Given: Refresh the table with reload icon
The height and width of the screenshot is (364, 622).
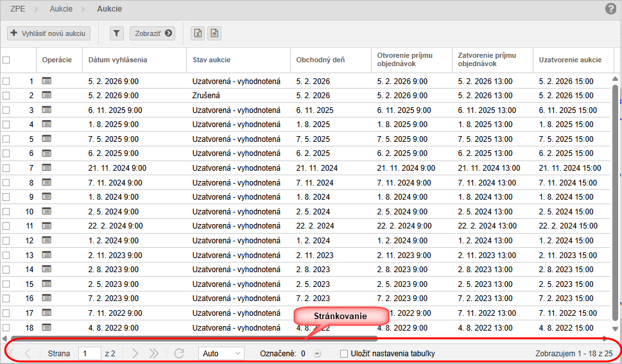Looking at the screenshot, I should 179,353.
